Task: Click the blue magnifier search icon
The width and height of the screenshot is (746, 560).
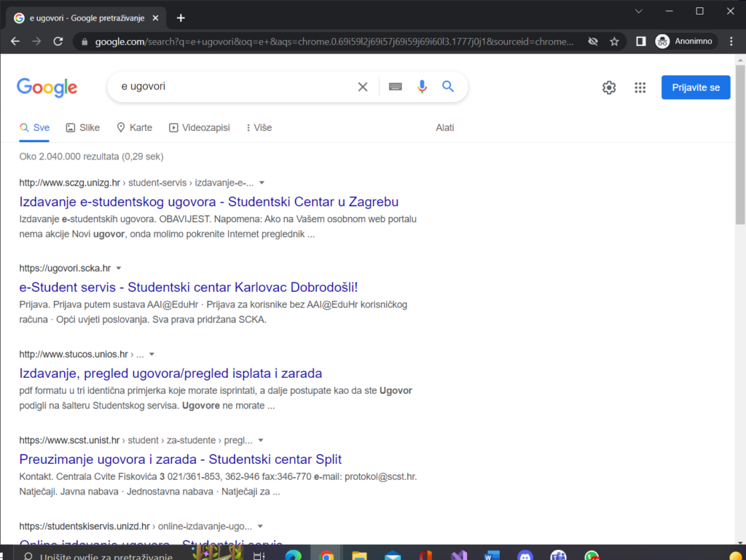Action: (x=448, y=87)
